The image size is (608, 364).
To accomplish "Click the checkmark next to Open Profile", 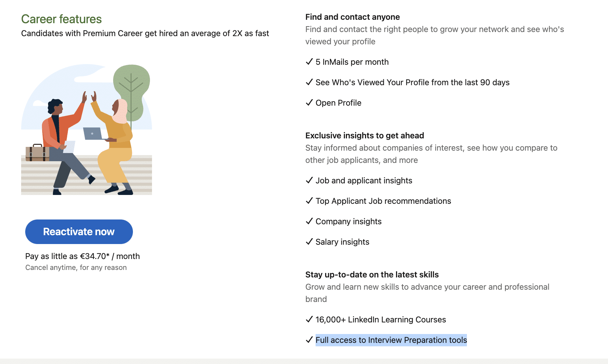I will [x=309, y=103].
